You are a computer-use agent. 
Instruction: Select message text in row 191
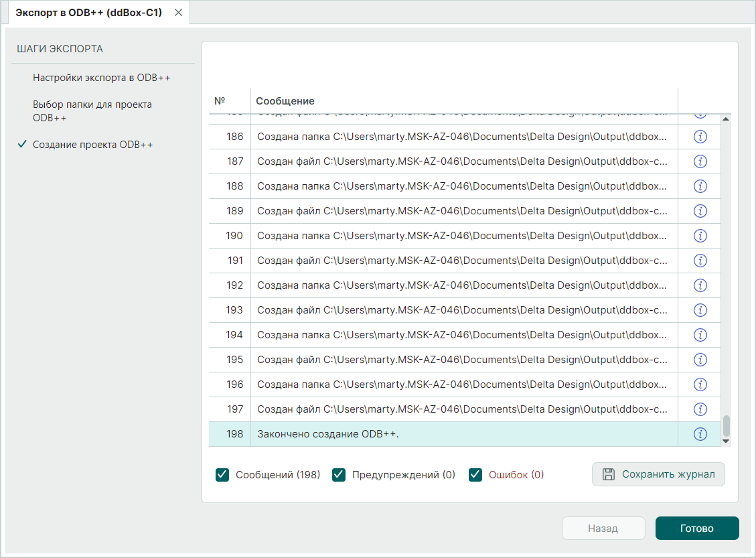(x=462, y=261)
